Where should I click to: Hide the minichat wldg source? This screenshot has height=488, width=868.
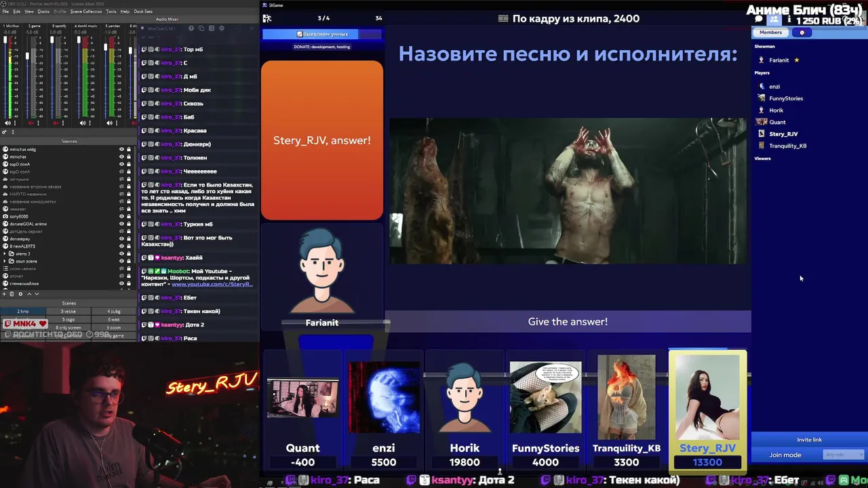coord(121,149)
